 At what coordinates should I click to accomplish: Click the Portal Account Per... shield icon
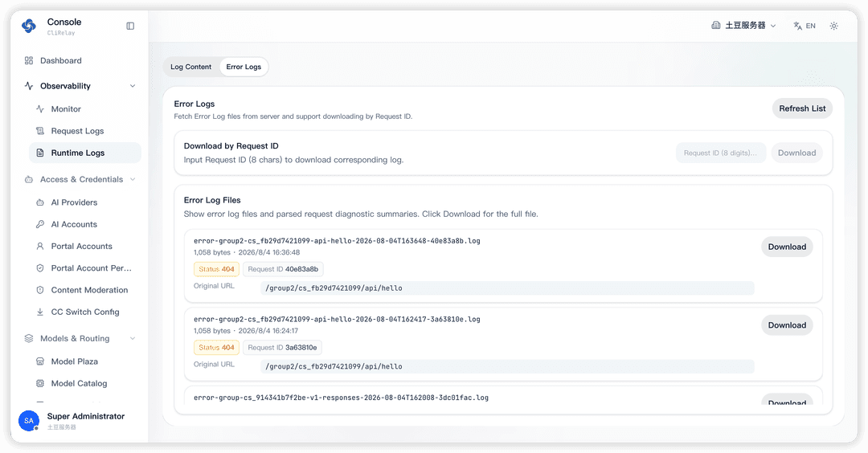point(40,267)
